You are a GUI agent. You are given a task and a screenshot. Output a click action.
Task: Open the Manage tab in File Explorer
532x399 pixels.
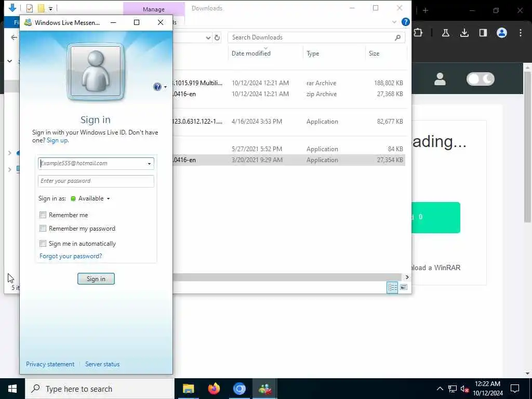click(154, 9)
